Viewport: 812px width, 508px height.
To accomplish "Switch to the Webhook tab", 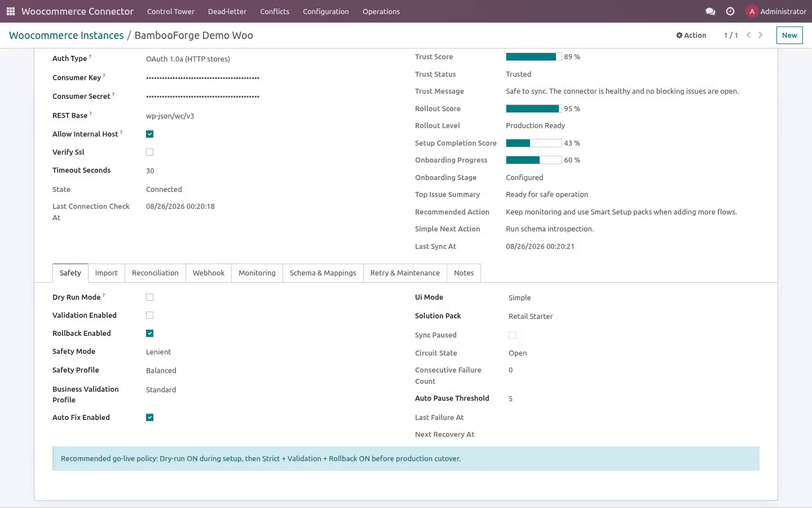I will [x=209, y=273].
